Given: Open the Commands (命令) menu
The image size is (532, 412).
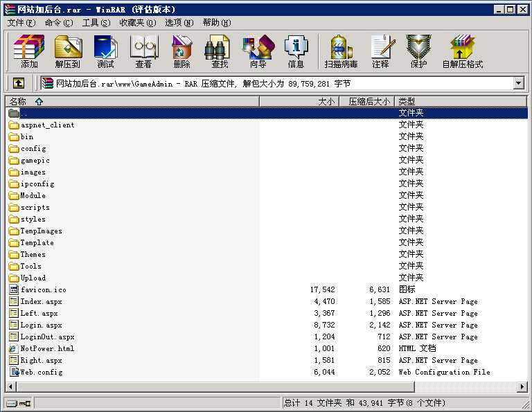Looking at the screenshot, I should tap(59, 23).
